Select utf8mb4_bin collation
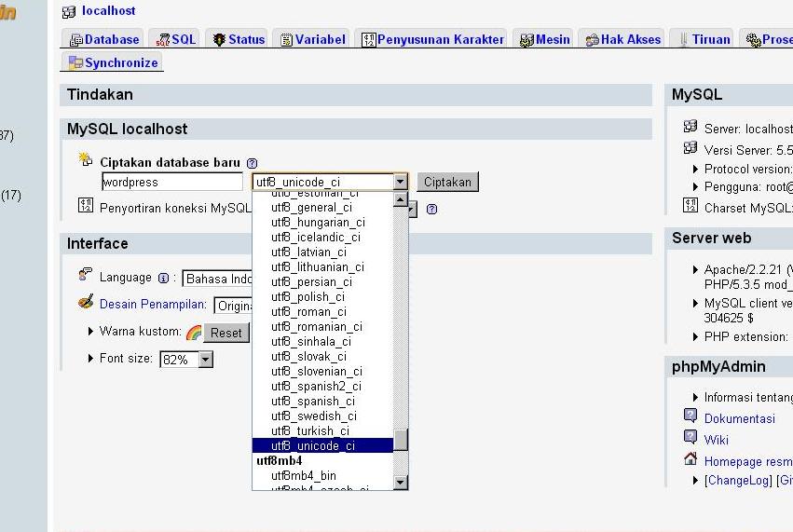 (322, 475)
